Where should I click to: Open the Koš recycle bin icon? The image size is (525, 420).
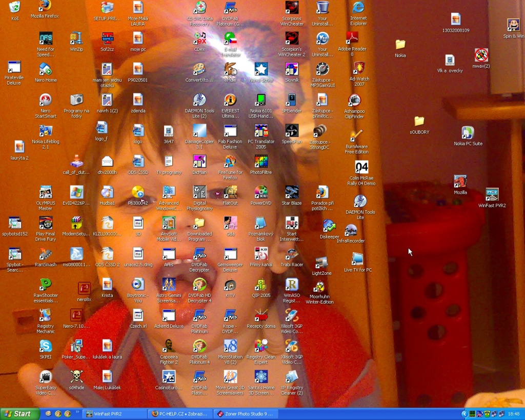[15, 11]
